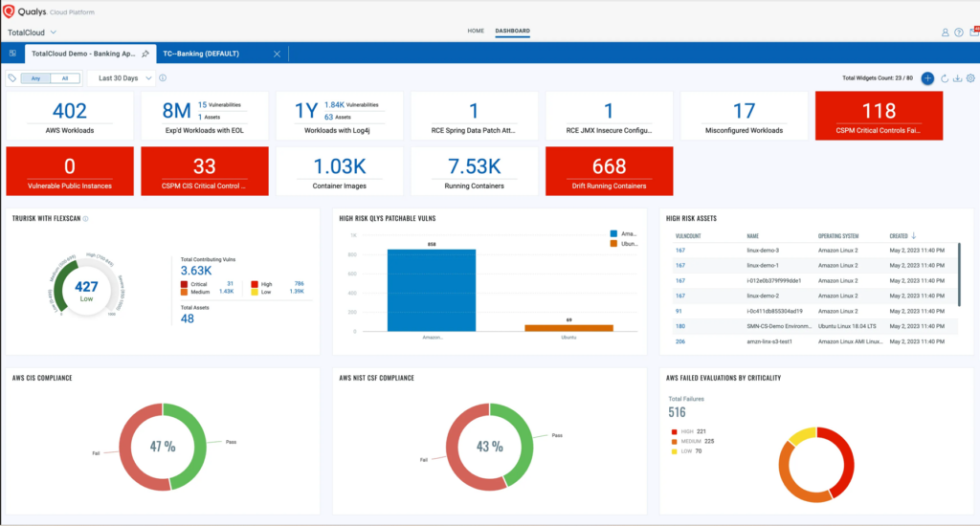Grab the High Risk Assets table scrollbar
This screenshot has height=526, width=980.
959,274
